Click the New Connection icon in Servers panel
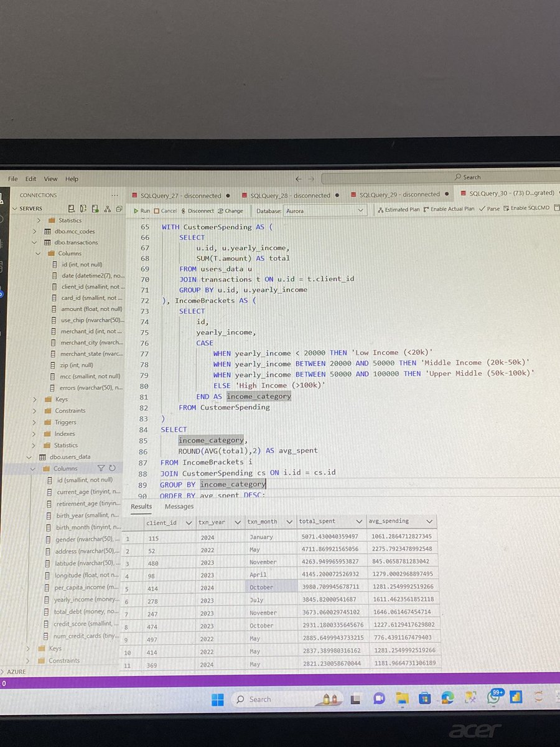The image size is (560, 747). coord(70,209)
